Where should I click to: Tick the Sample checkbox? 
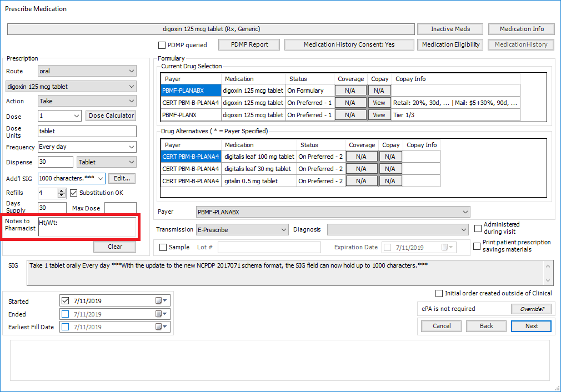pyautogui.click(x=163, y=247)
